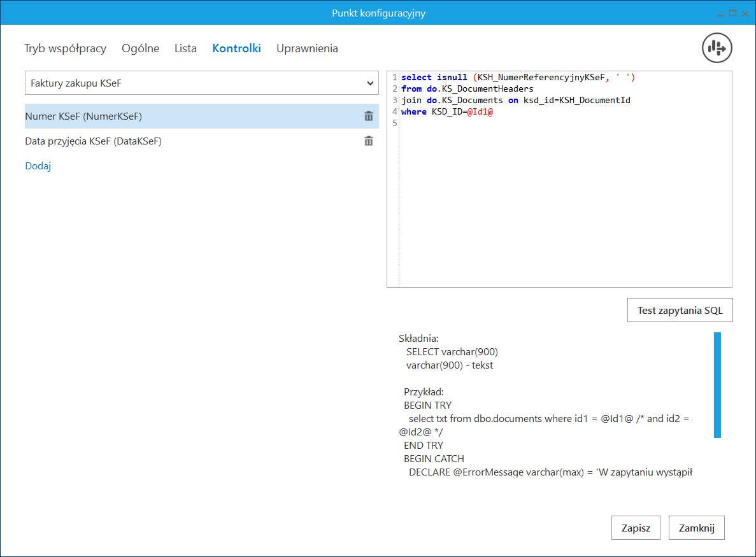Viewport: 756px width, 557px height.
Task: Delete the Numer KSeF control
Action: [368, 116]
